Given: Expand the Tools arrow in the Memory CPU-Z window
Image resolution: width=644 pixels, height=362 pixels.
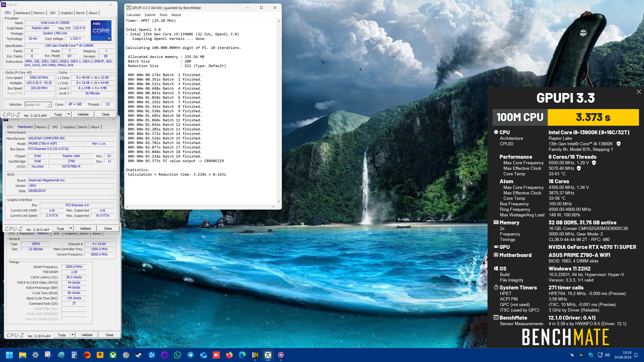Looking at the screenshot, I should coord(72,335).
